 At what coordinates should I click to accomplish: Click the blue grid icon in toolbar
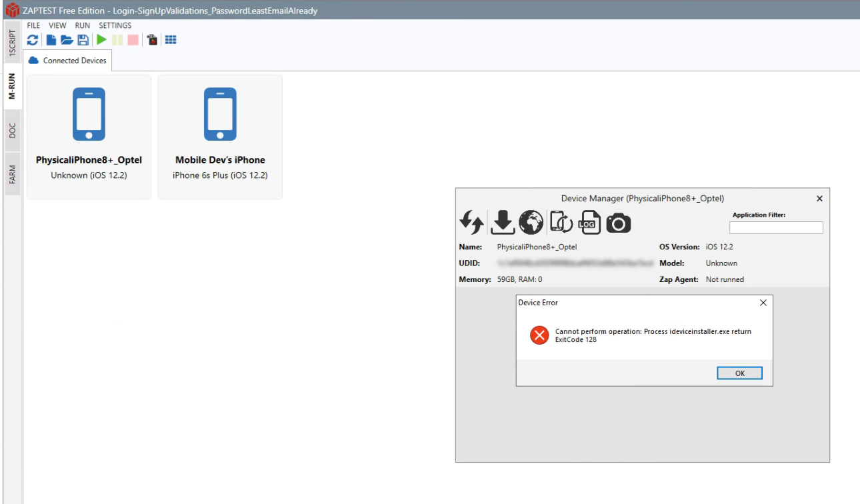(171, 40)
